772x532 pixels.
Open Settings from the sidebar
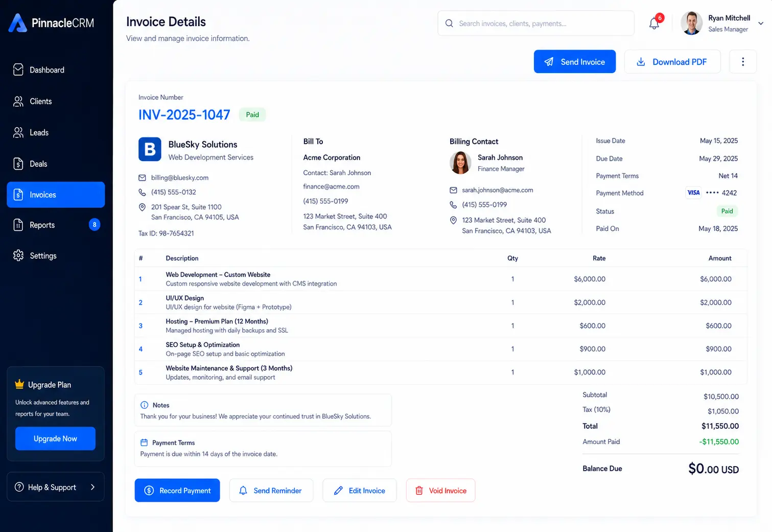[56, 256]
